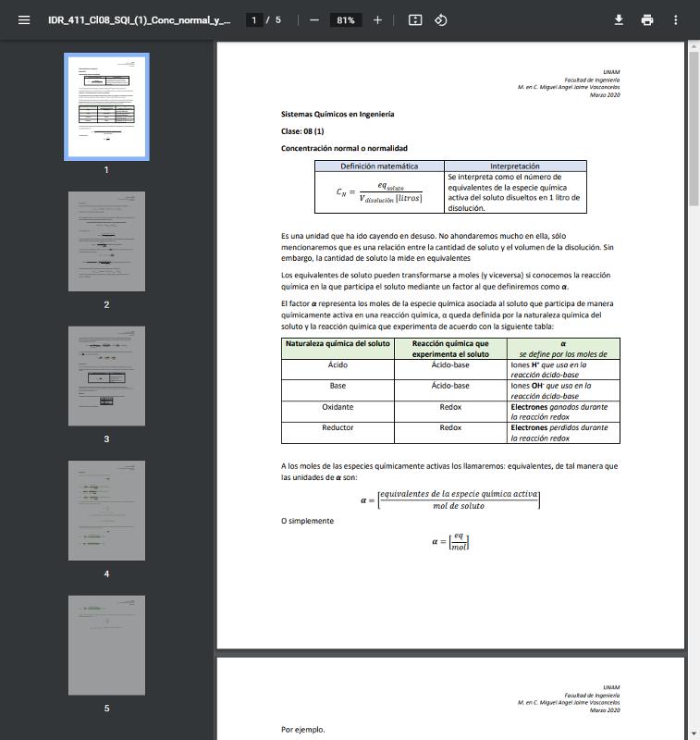Select page 3 thumbnail
Screen dimensions: 700x740
[x=106, y=376]
